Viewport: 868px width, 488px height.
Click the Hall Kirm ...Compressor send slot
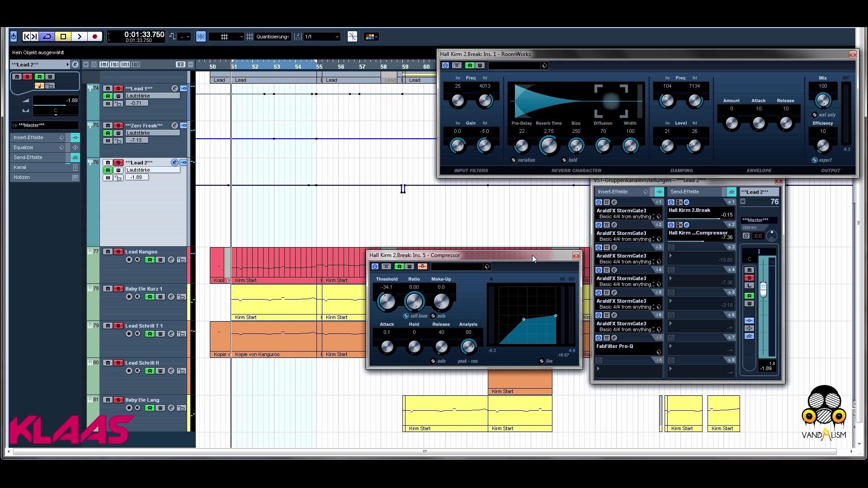coord(701,236)
